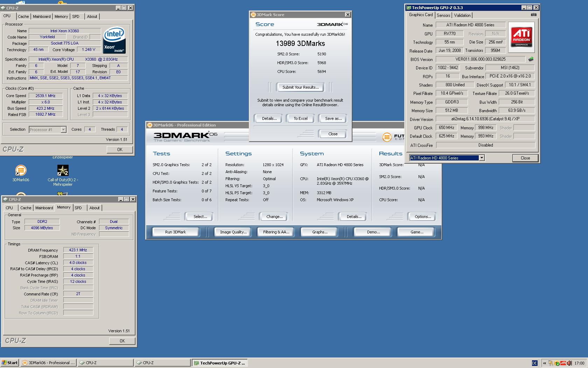Click OK in the bottom CPU-Z window

tap(122, 341)
